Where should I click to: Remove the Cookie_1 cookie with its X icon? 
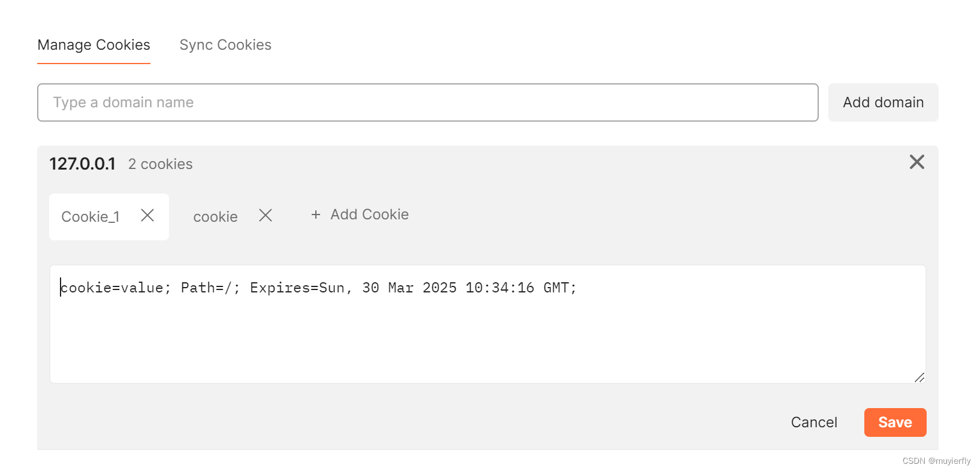[x=147, y=216]
